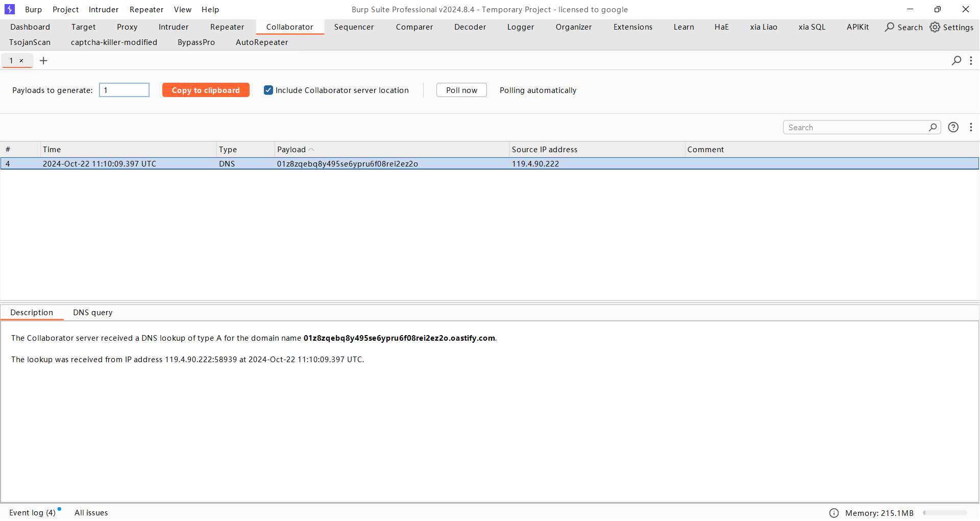
Task: Open the AutoRepeater extension tab
Action: (262, 42)
